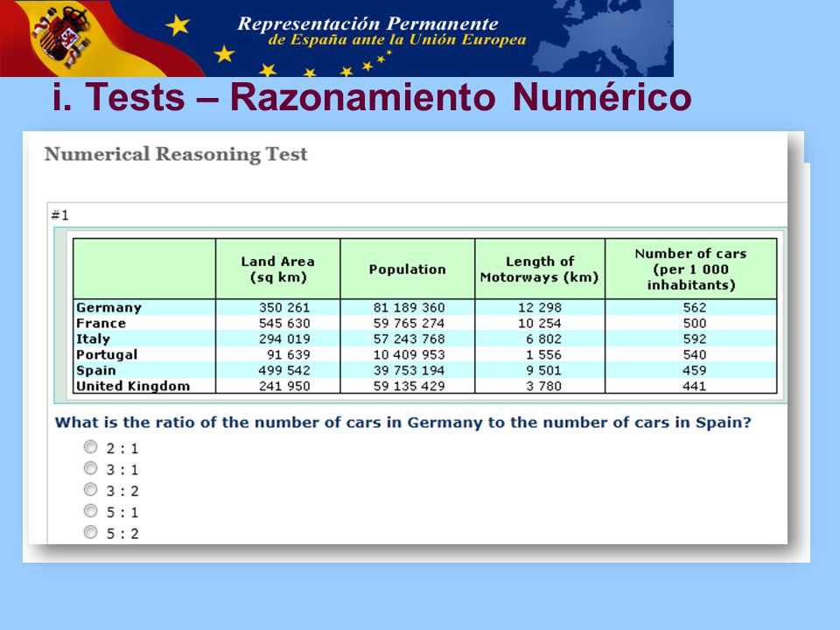Click France's motorway length '10 254'
The width and height of the screenshot is (840, 630).
point(540,323)
